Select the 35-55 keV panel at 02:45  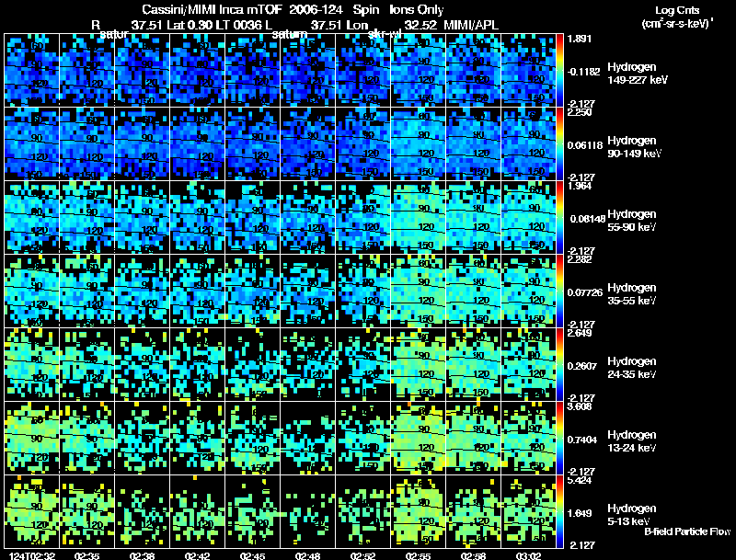[252, 291]
